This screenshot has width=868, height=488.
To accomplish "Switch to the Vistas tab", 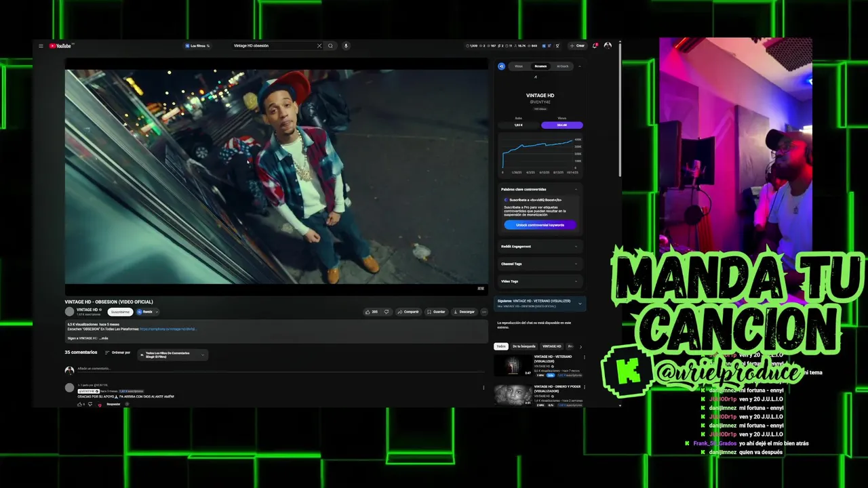I will click(519, 66).
